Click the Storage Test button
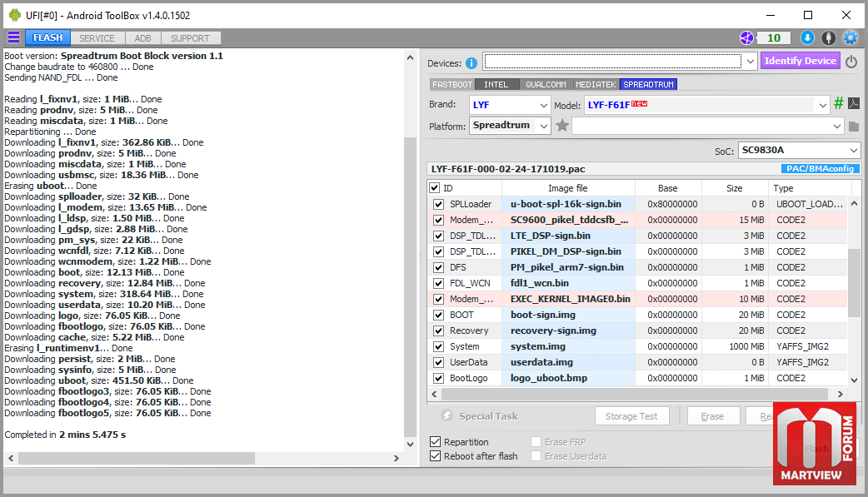Viewport: 868px width, 497px height. click(x=631, y=416)
